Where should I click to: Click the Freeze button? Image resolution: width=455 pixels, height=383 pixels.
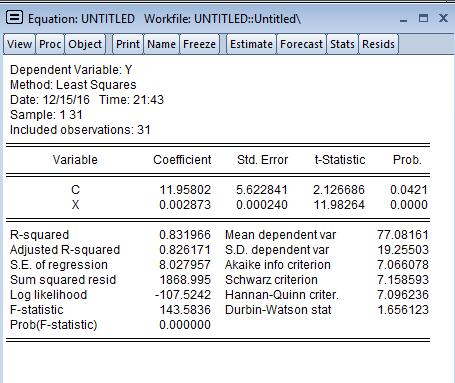[199, 44]
